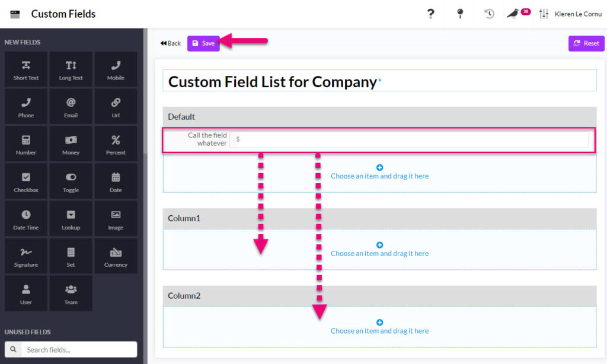Click the Column1 section header
The image size is (607, 364).
coord(379,218)
